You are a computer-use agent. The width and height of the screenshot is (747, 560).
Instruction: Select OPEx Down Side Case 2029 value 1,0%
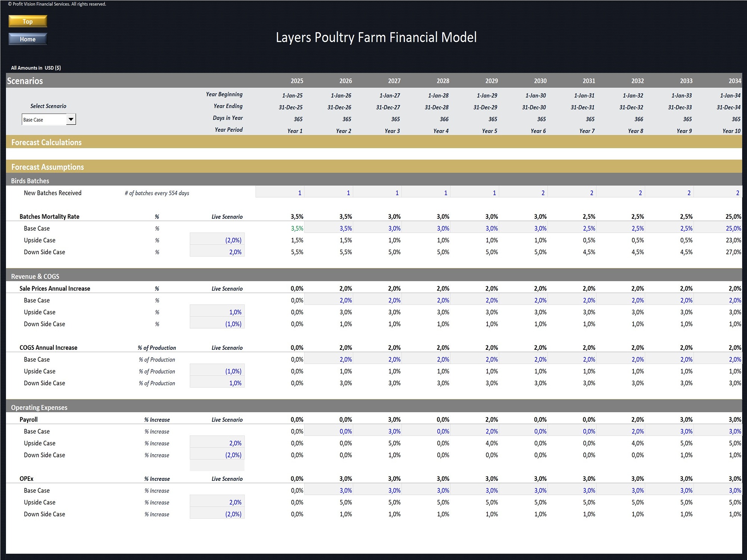pos(492,514)
